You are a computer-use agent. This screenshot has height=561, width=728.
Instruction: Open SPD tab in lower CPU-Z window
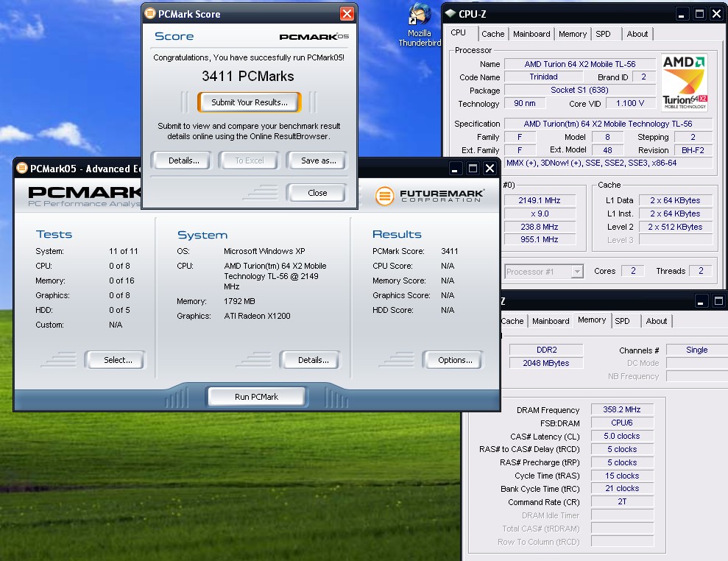click(x=622, y=321)
